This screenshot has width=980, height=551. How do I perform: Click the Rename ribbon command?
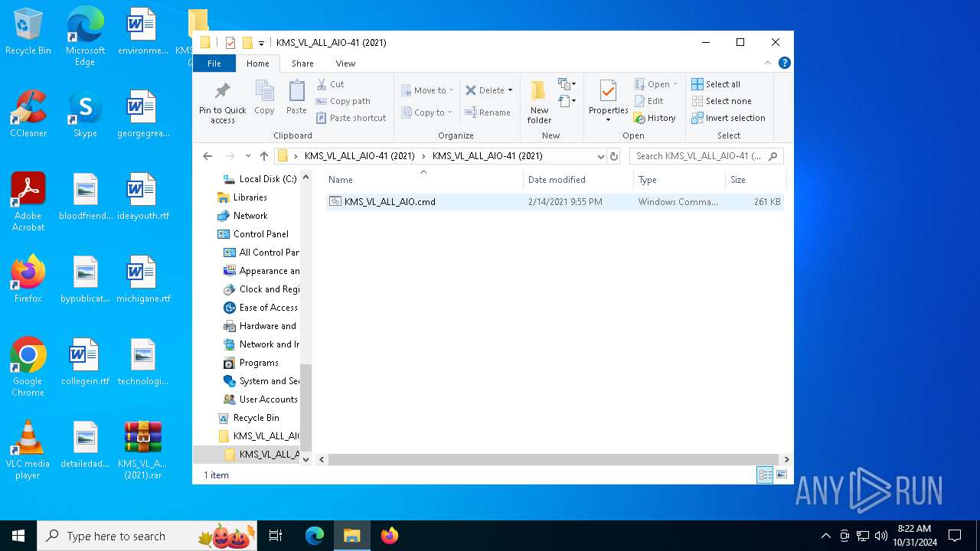pos(488,112)
